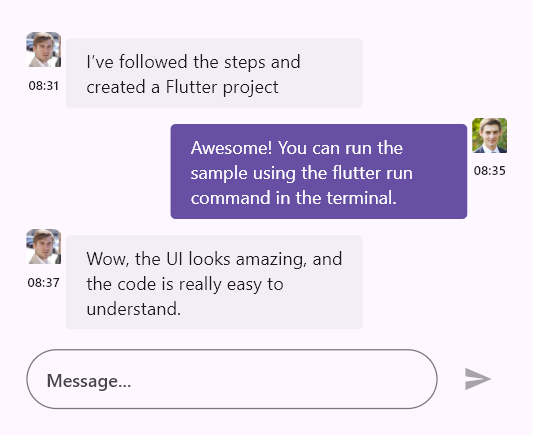The height and width of the screenshot is (435, 533).
Task: Click the line "Awesome! You can run the"
Action: (x=297, y=148)
